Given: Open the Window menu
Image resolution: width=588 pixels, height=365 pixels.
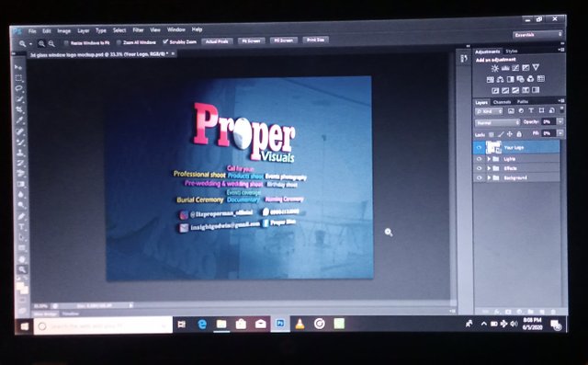Looking at the screenshot, I should 175,29.
